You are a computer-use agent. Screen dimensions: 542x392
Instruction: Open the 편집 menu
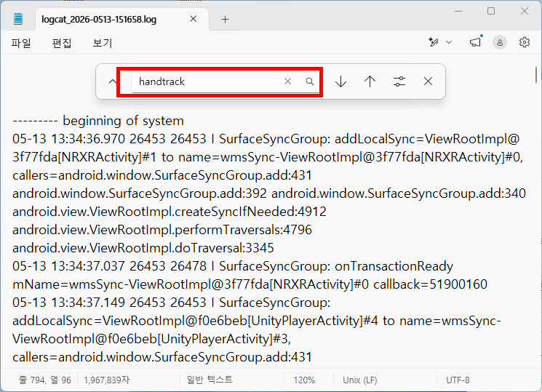point(62,43)
